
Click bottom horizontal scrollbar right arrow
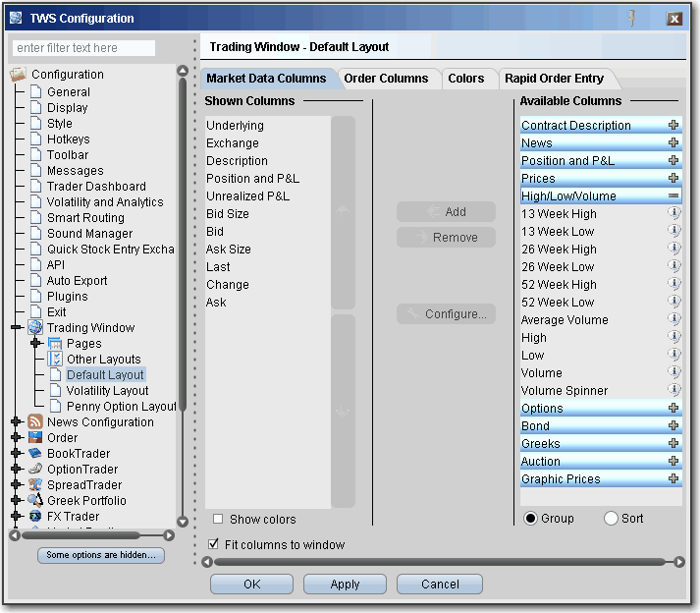tap(679, 562)
